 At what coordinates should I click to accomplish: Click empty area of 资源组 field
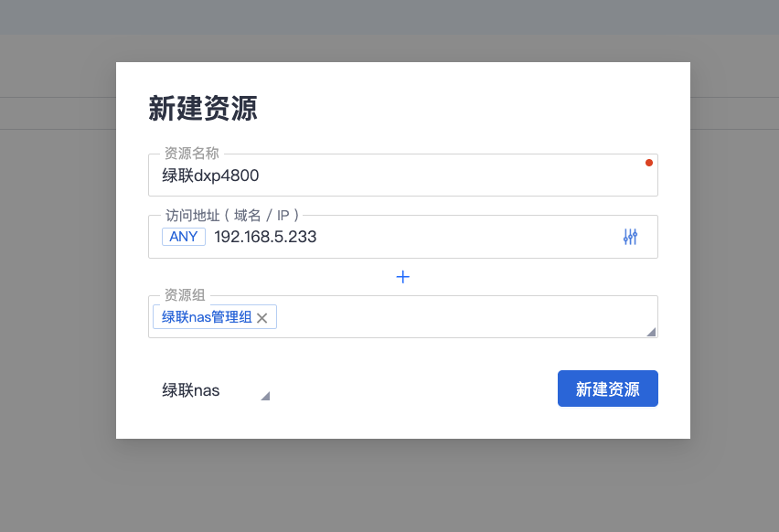tap(457, 318)
